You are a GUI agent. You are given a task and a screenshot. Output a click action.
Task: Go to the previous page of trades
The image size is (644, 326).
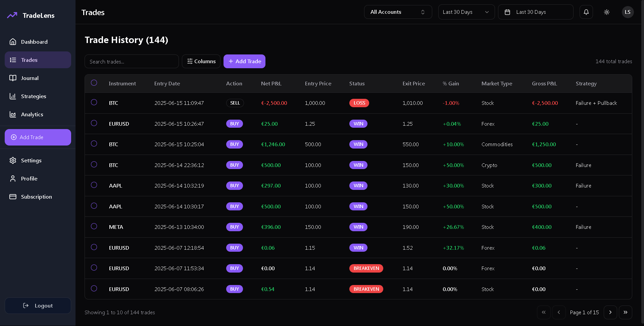point(559,312)
